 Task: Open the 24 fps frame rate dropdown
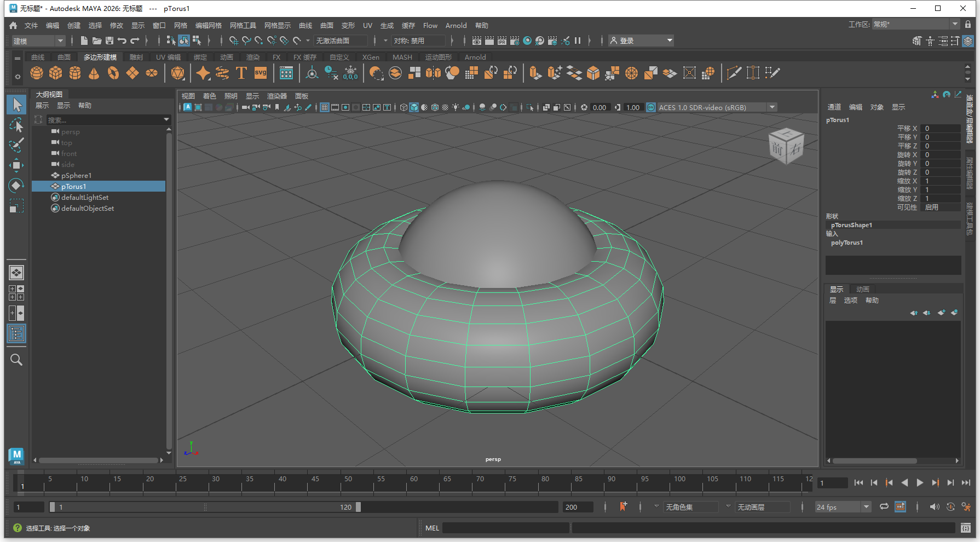tap(843, 507)
